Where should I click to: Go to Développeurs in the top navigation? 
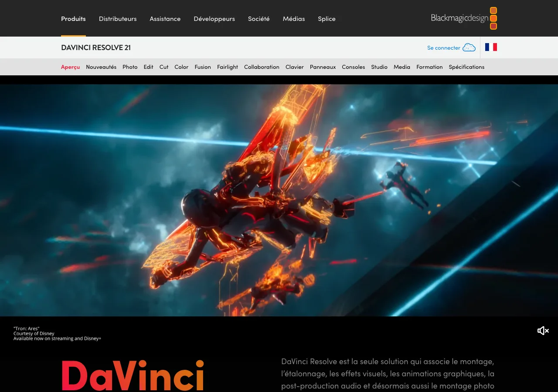click(x=214, y=19)
